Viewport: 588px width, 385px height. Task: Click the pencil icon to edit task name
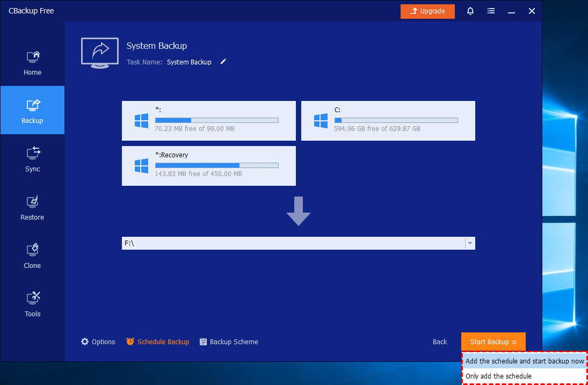coord(223,62)
